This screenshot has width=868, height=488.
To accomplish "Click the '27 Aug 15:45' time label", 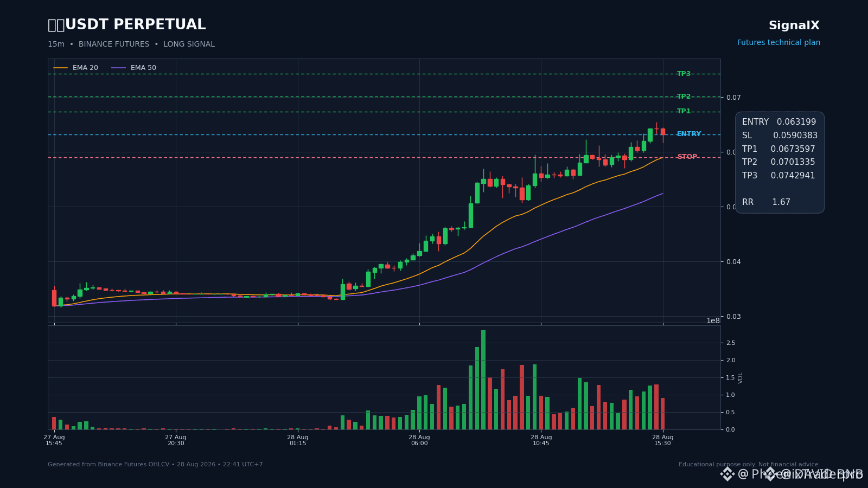I will coord(54,440).
